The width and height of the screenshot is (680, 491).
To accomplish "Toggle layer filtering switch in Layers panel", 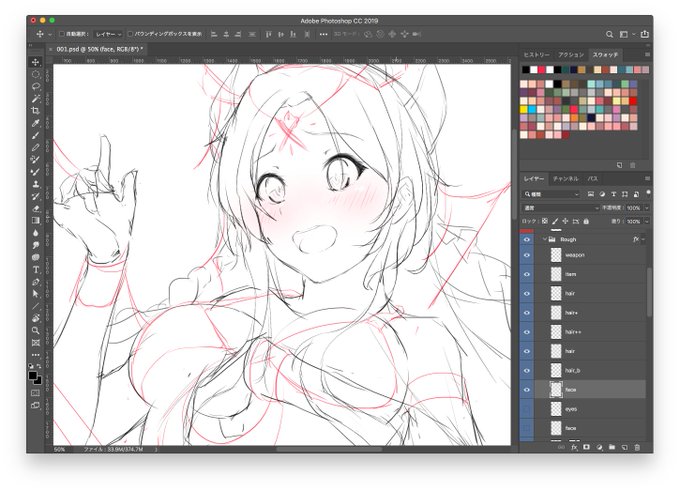I will tap(648, 192).
